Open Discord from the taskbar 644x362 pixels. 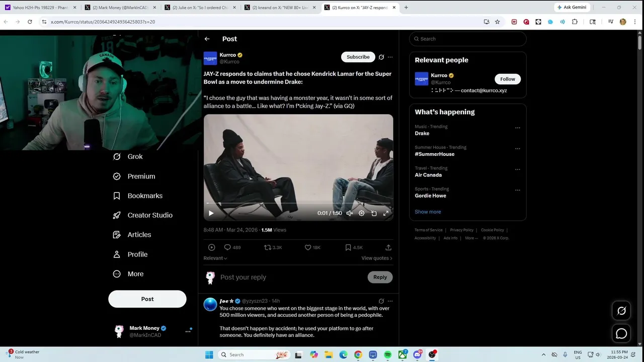pyautogui.click(x=417, y=355)
